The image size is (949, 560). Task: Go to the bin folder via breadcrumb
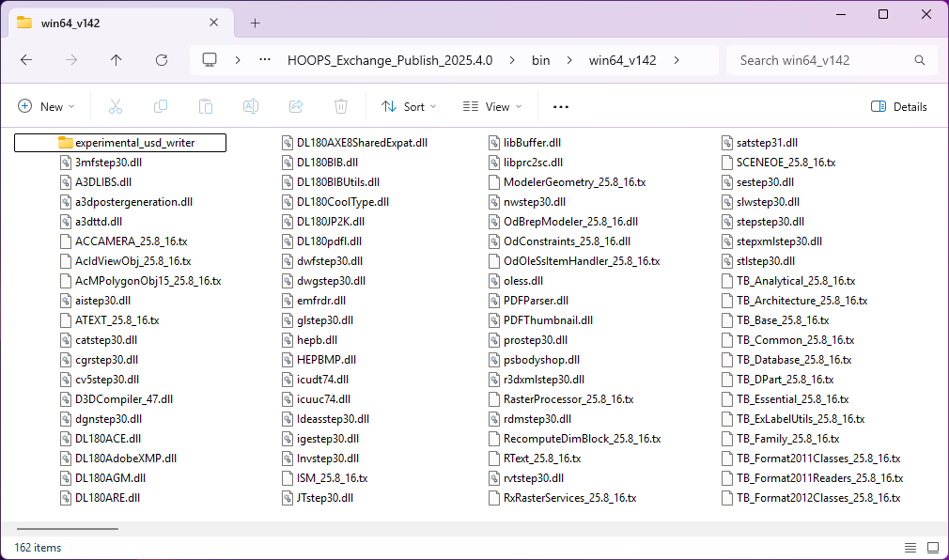[x=541, y=59]
